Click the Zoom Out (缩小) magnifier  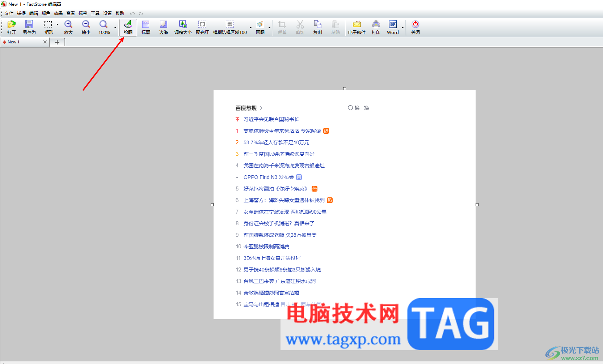[x=86, y=24]
